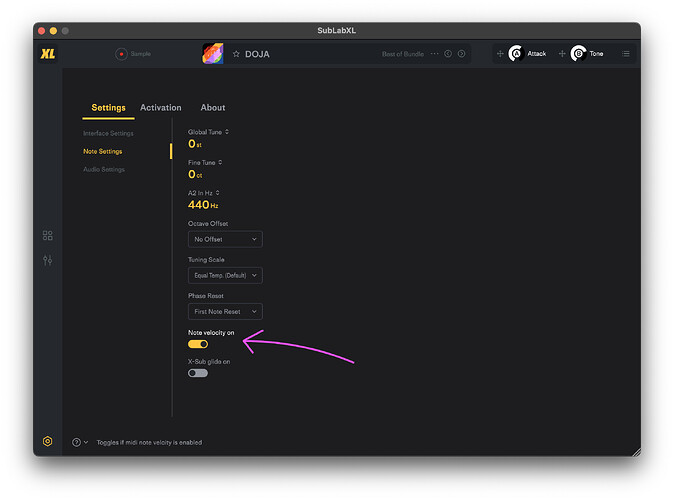
Task: Select Note Settings section
Action: point(103,151)
